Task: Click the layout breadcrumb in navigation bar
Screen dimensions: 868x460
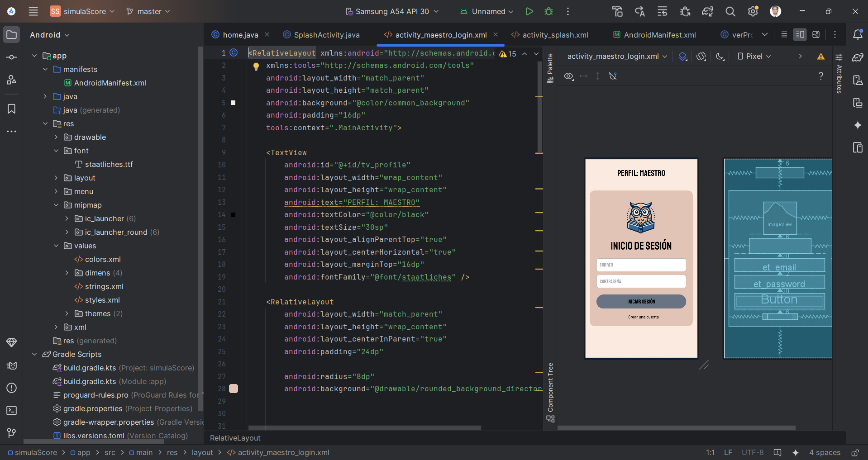Action: point(202,452)
